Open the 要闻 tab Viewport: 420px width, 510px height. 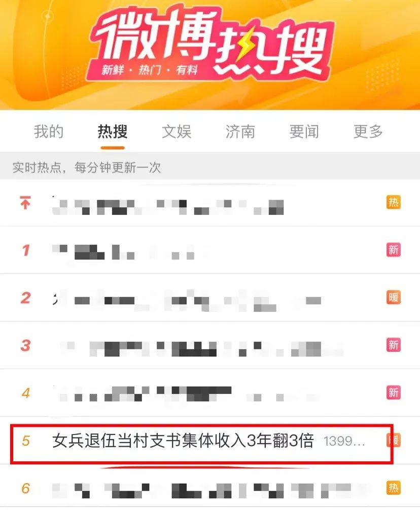[x=304, y=131]
